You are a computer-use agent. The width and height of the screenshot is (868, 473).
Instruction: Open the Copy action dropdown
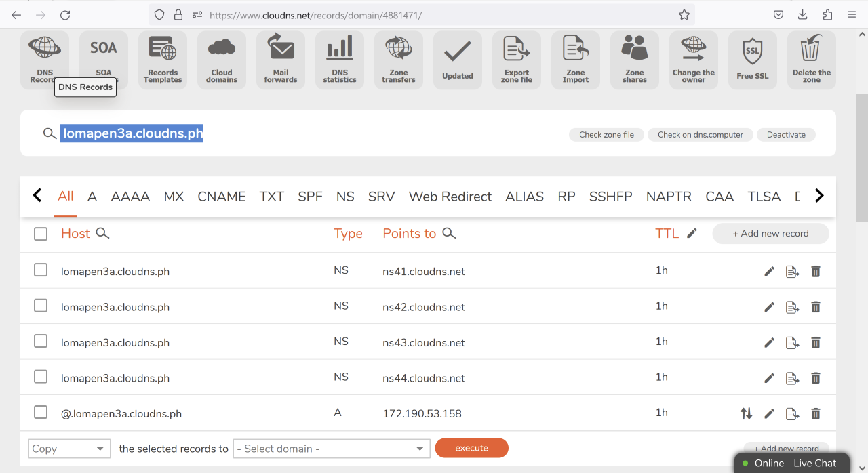69,448
